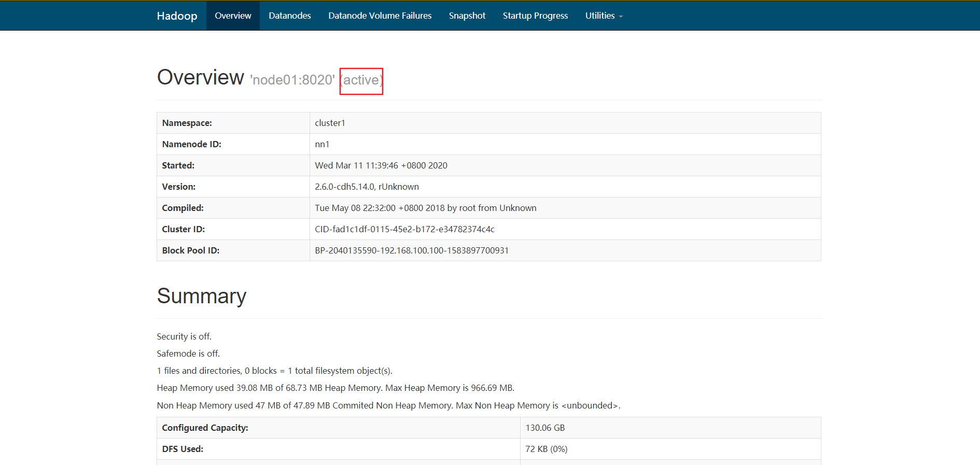Screen dimensions: 980x465
Task: Select the 130.06 GB capacity value
Action: tap(545, 428)
